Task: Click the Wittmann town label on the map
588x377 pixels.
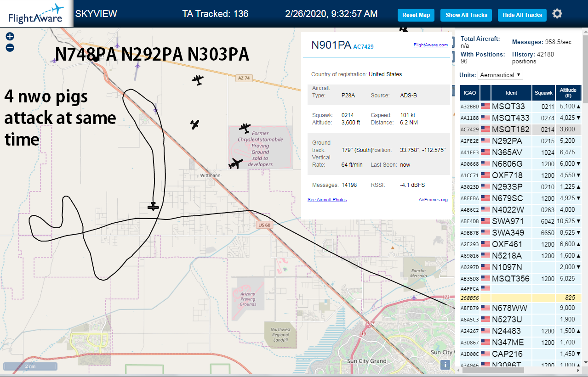Action: point(210,176)
